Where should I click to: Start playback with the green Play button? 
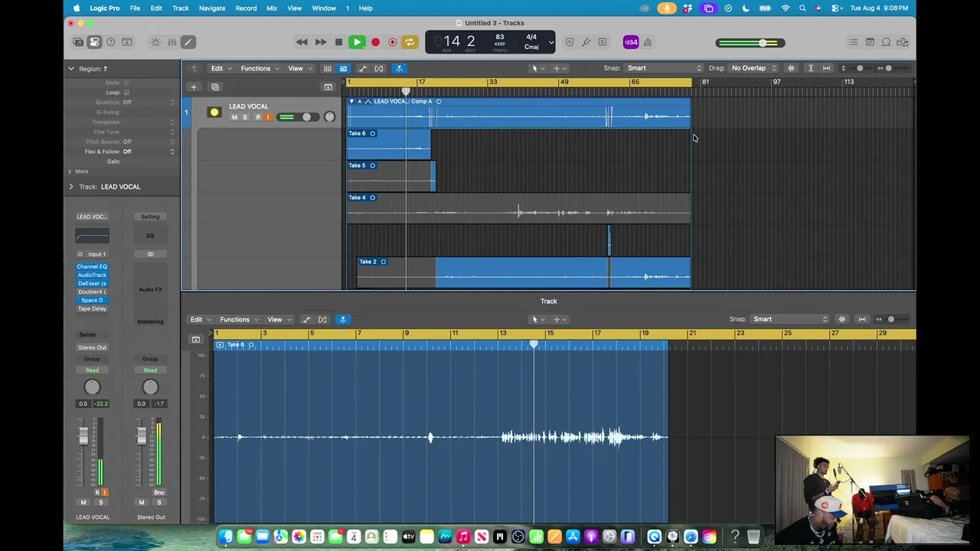pos(357,42)
